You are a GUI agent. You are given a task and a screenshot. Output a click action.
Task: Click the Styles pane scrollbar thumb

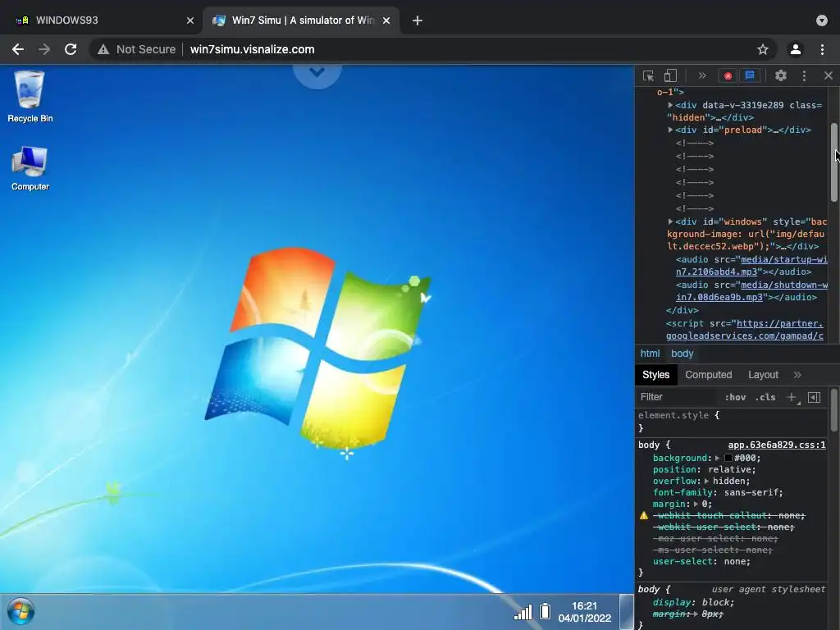coord(834,410)
